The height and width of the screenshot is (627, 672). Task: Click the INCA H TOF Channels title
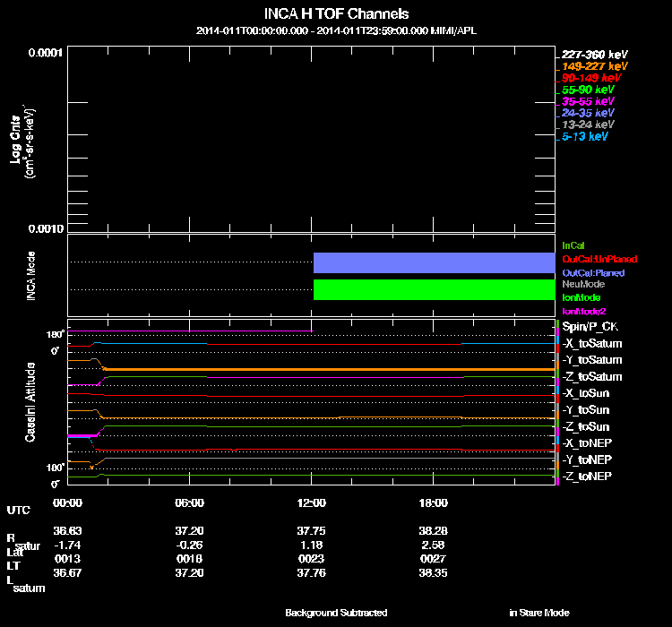pyautogui.click(x=337, y=14)
